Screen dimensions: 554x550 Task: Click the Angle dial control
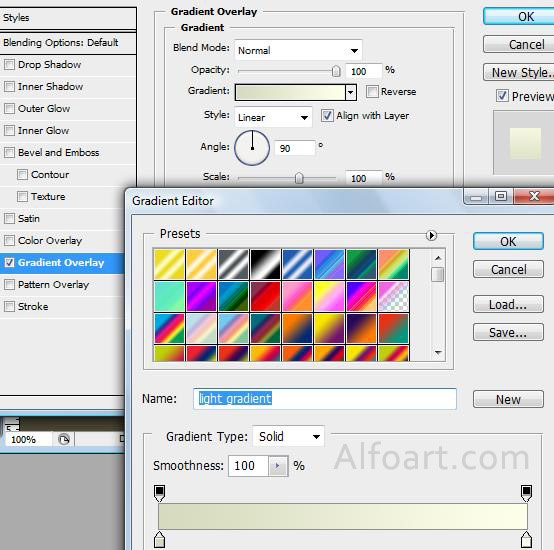252,148
